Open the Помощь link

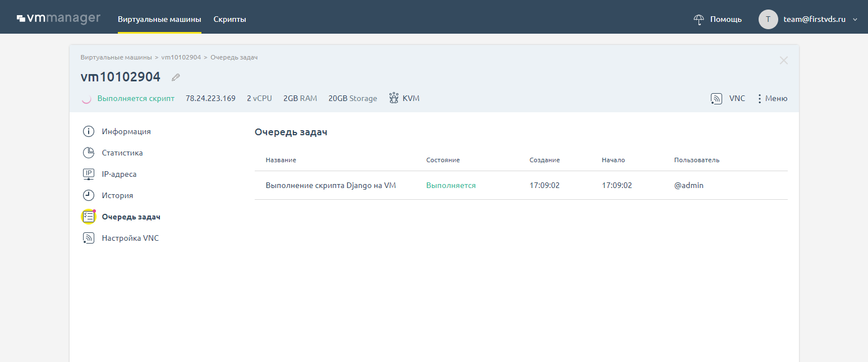[x=726, y=19]
